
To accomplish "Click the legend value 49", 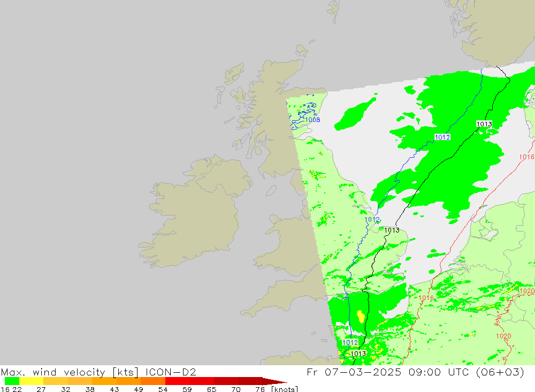I will coord(139,389).
